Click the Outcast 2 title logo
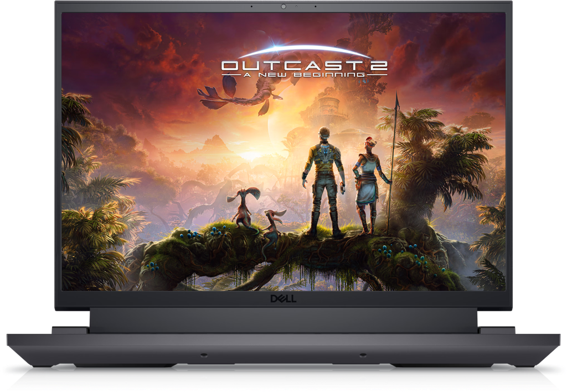The width and height of the screenshot is (567, 392). pyautogui.click(x=304, y=66)
